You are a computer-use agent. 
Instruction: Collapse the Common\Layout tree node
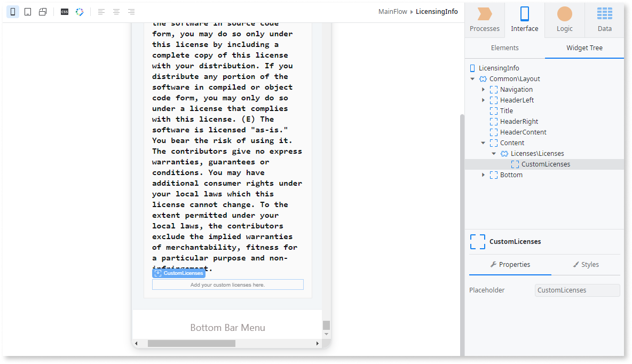pyautogui.click(x=472, y=78)
